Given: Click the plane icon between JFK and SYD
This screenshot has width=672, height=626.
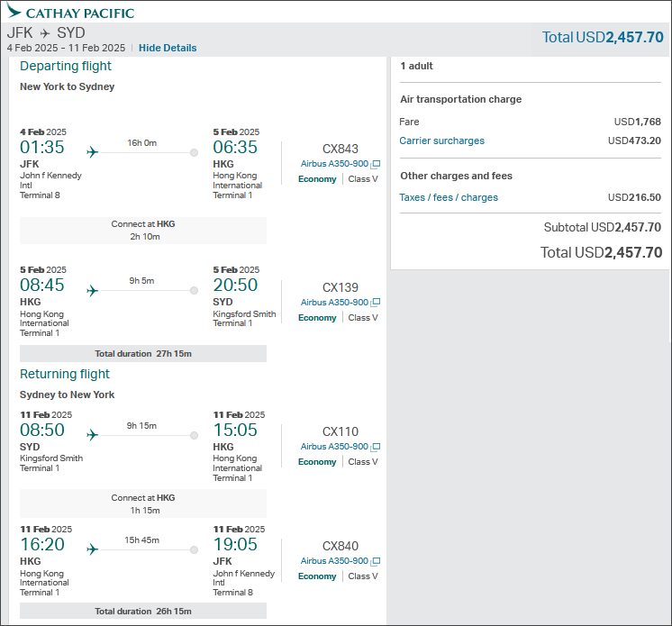Looking at the screenshot, I should coord(45,33).
